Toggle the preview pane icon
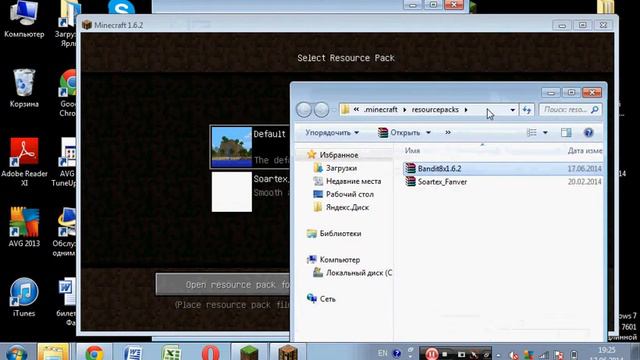This screenshot has width=640, height=360. tap(566, 133)
